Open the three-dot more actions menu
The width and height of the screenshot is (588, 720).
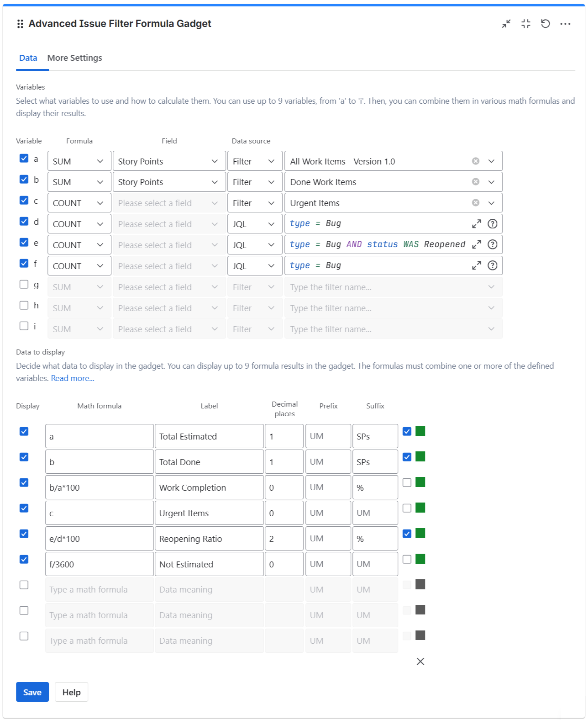565,24
